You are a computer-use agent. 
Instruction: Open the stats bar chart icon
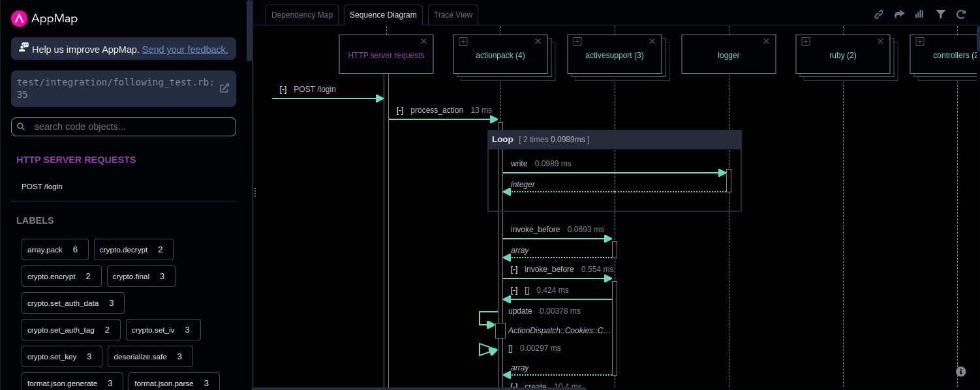(x=919, y=14)
